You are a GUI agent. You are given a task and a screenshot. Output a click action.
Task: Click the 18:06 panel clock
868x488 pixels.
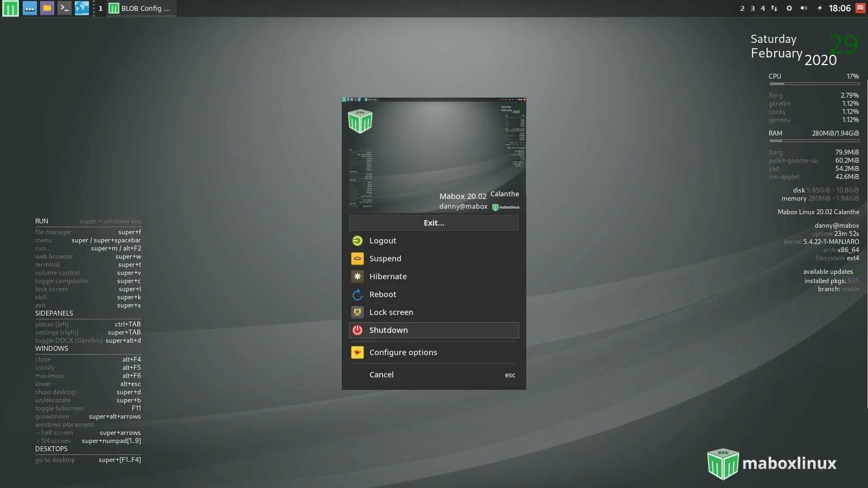pos(839,8)
